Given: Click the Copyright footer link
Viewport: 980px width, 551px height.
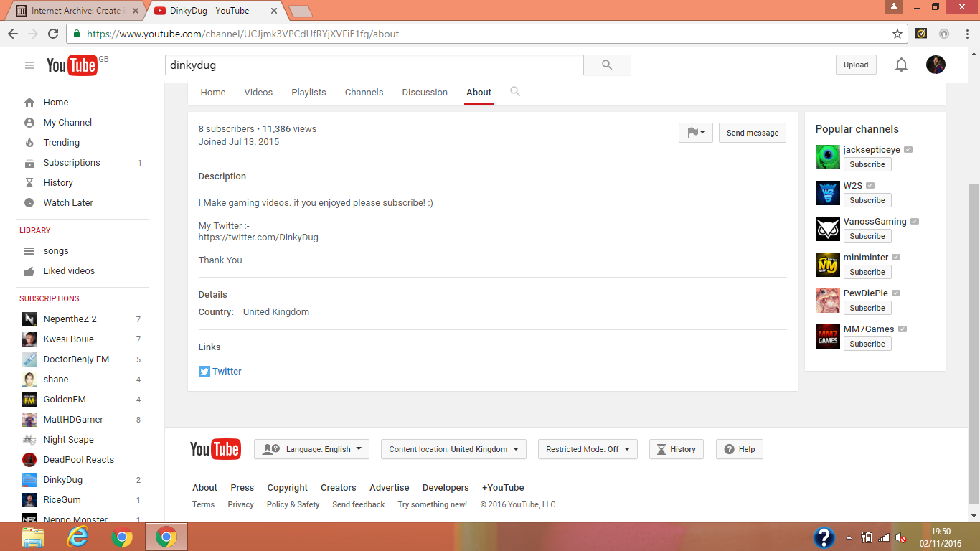Looking at the screenshot, I should tap(287, 488).
